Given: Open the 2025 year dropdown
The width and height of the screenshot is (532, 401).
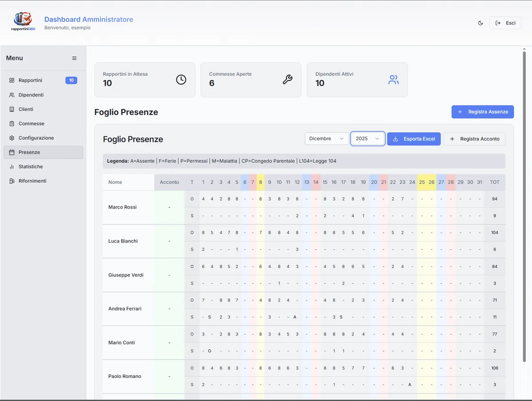Looking at the screenshot, I should click(368, 139).
